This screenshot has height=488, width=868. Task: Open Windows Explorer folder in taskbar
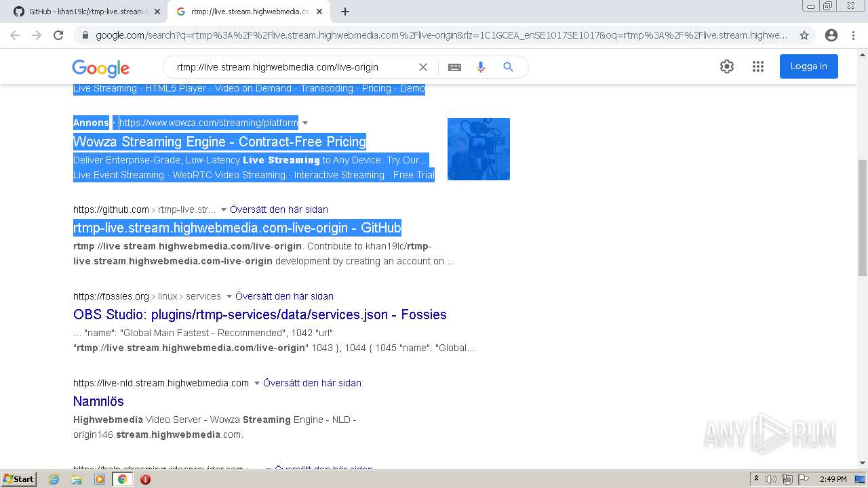pos(77,479)
